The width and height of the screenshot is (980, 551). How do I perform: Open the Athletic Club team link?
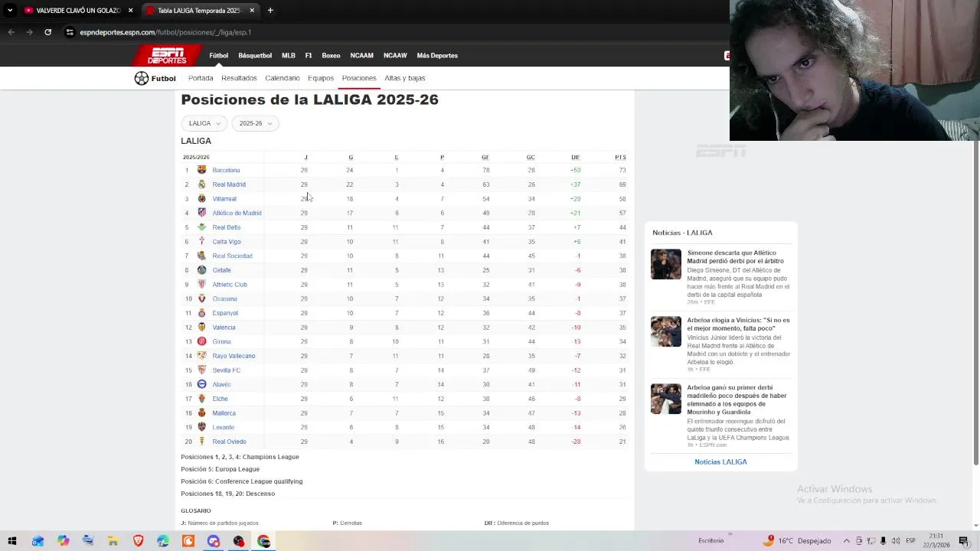click(x=230, y=285)
